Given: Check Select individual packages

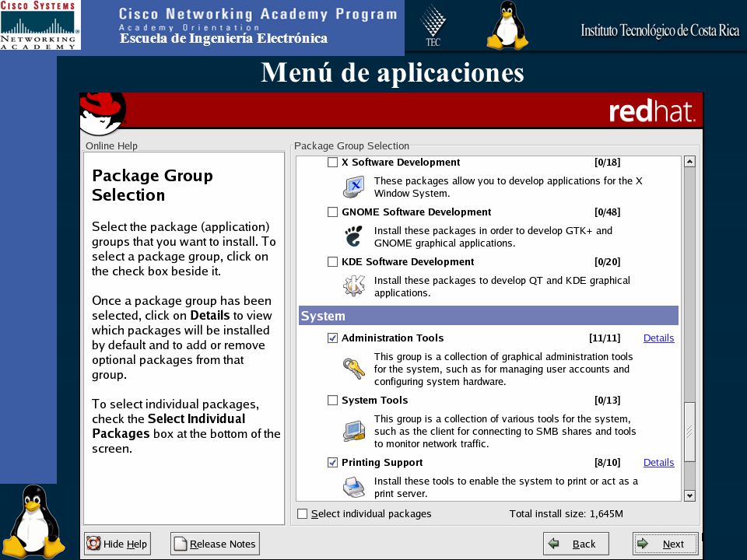Looking at the screenshot, I should click(302, 514).
